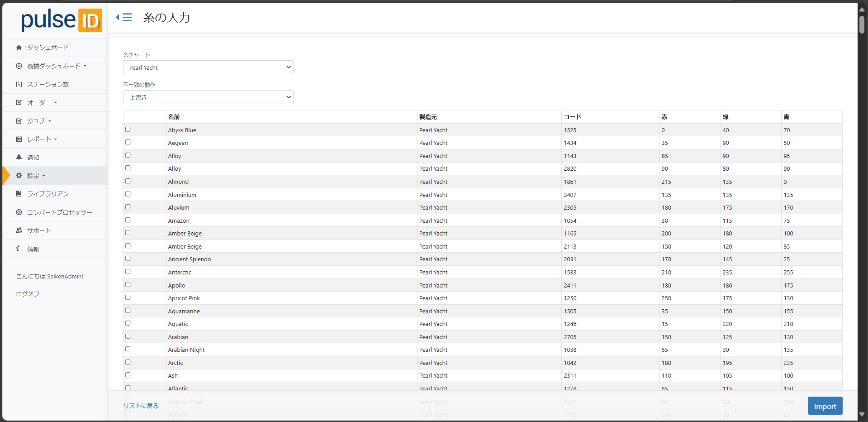Image resolution: width=868 pixels, height=422 pixels.
Task: Click the ログオフ link
Action: coord(28,294)
